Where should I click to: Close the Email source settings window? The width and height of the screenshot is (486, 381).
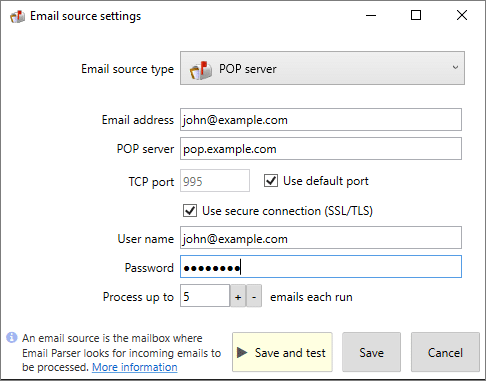(x=462, y=15)
